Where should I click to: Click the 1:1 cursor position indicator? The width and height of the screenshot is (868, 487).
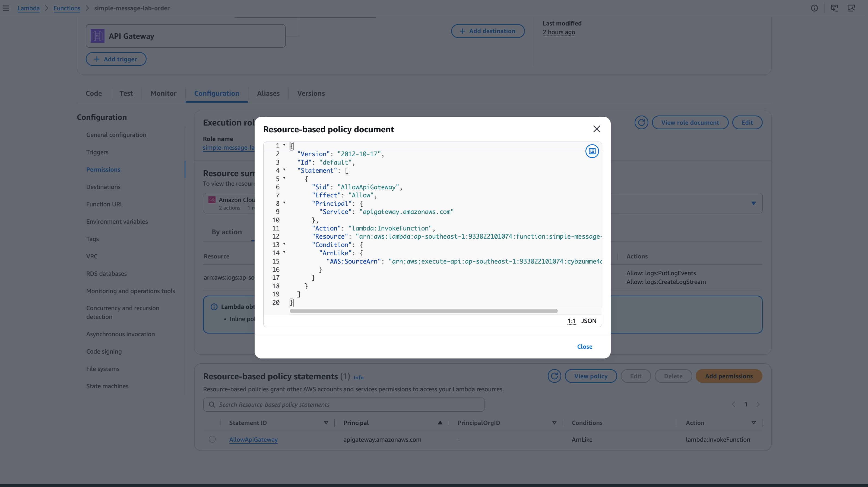pyautogui.click(x=572, y=321)
